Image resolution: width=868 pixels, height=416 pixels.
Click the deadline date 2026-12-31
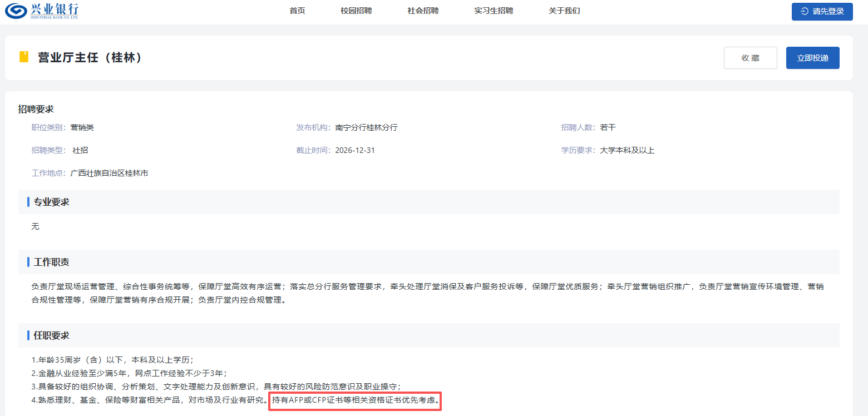click(355, 150)
